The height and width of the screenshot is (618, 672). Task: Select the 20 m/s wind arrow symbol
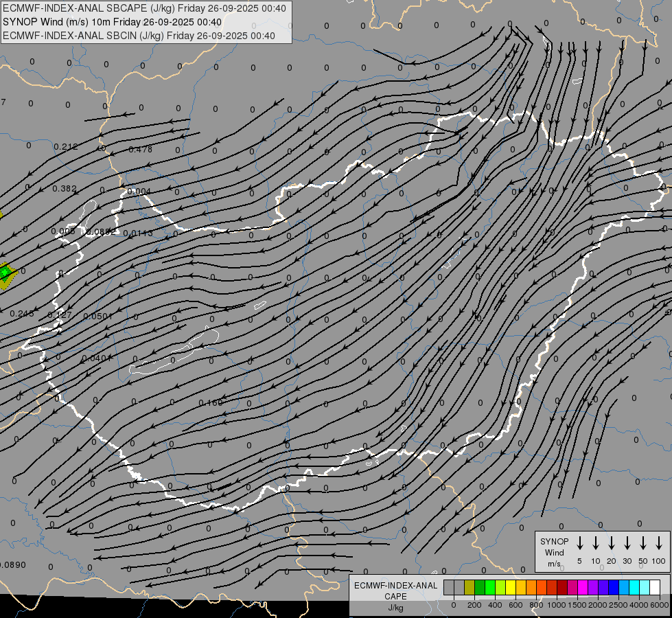tap(611, 543)
